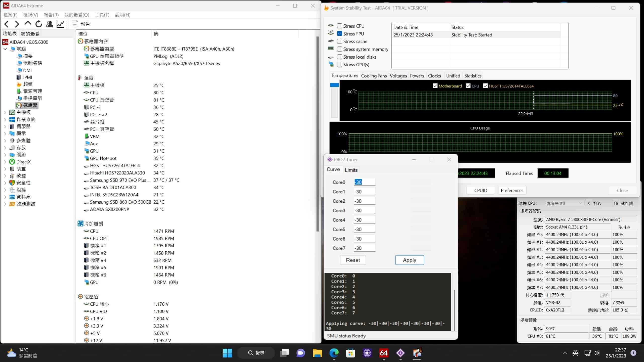Click the Core7 curve value field
This screenshot has width=644, height=362.
coord(365,248)
